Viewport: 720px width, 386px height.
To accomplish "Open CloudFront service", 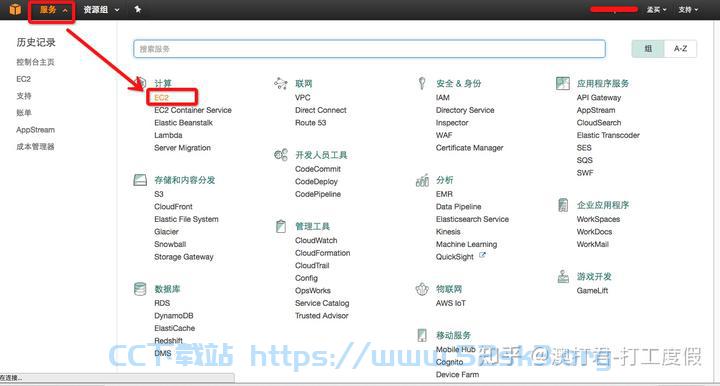I will coord(173,207).
